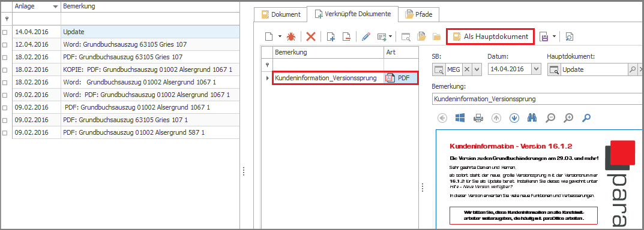Click the window search icon in toolbar
644x230 pixels.
[406, 37]
